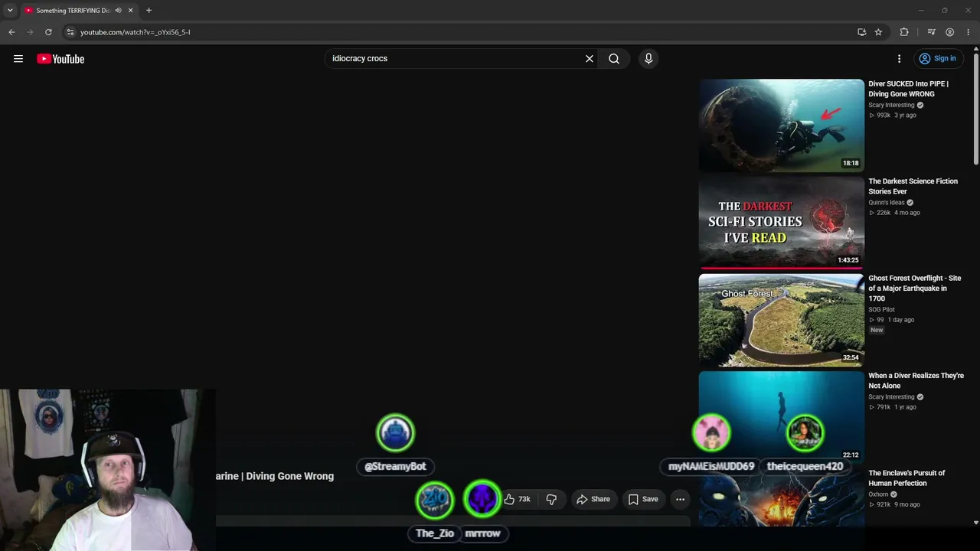Screen dimensions: 980x551
Task: Click the '99 1 day ago' stats
Action: (x=891, y=320)
